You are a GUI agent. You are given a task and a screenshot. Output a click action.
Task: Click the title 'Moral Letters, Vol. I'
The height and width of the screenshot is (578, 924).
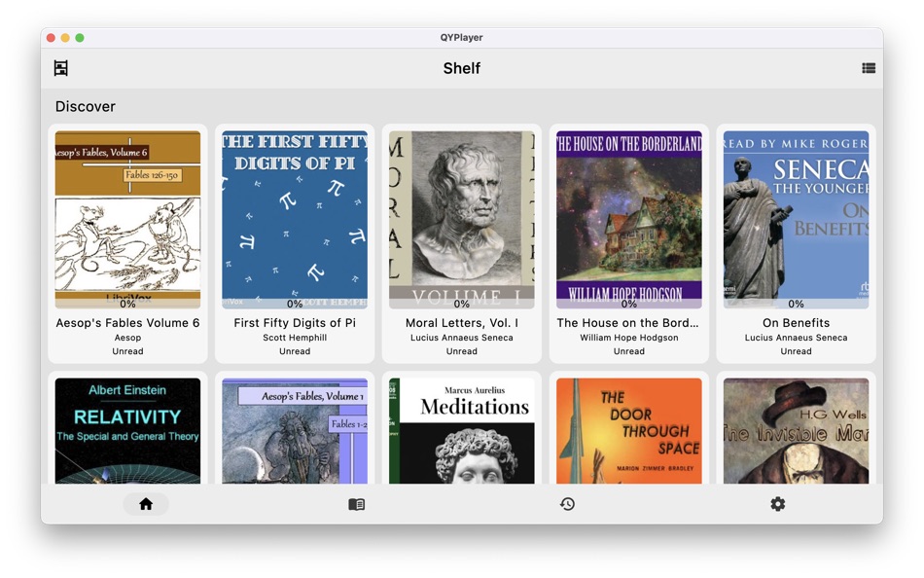pos(461,323)
